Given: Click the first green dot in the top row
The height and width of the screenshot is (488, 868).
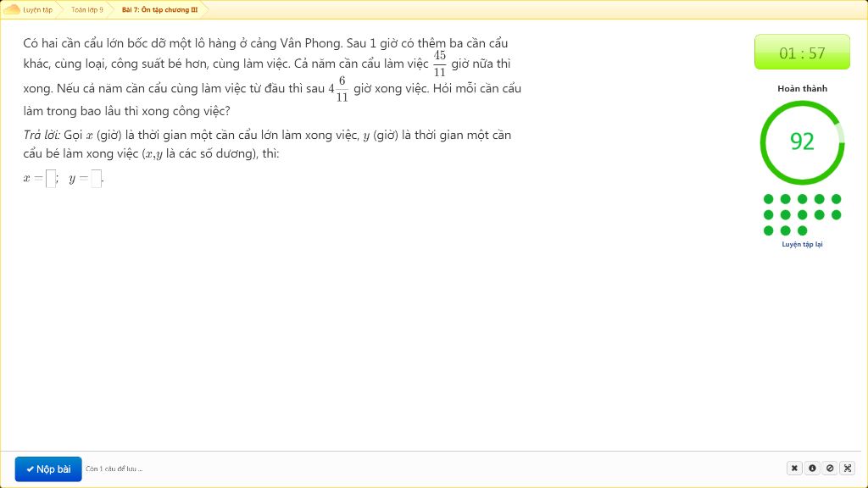Looking at the screenshot, I should (x=768, y=198).
